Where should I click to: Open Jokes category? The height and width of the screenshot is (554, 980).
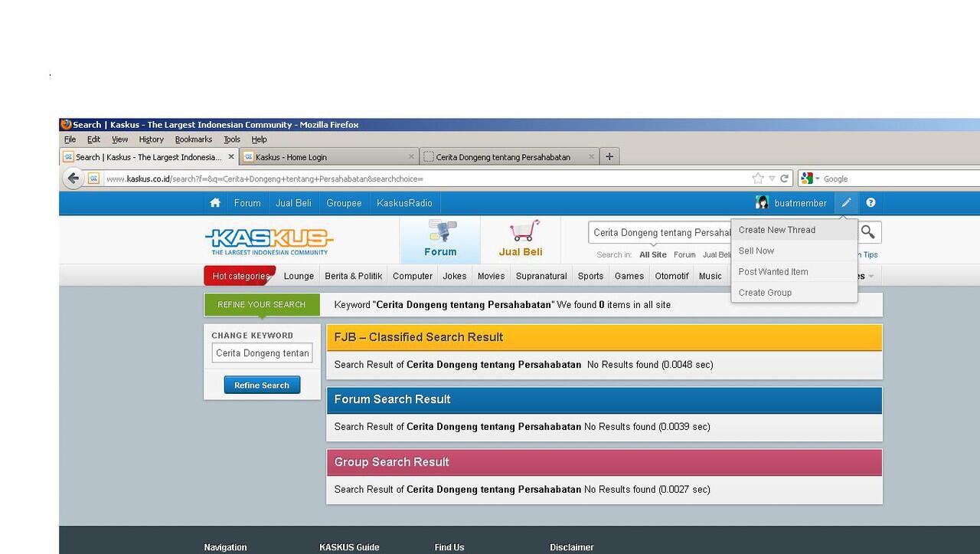pyautogui.click(x=455, y=276)
